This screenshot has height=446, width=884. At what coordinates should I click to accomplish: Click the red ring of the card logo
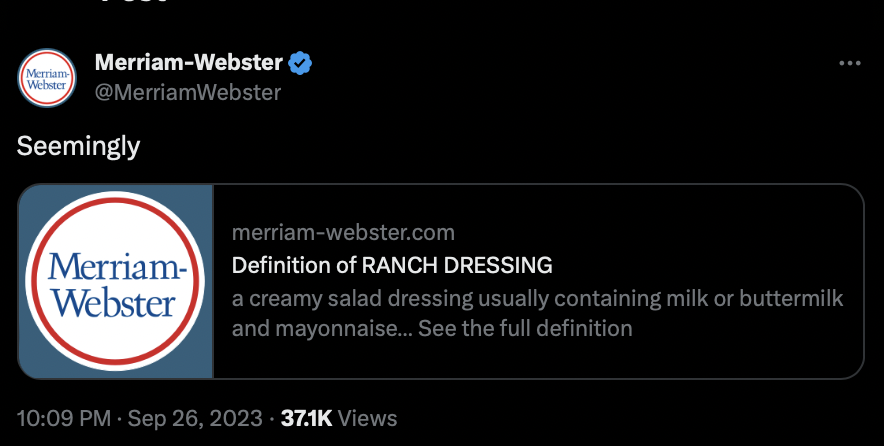click(115, 198)
